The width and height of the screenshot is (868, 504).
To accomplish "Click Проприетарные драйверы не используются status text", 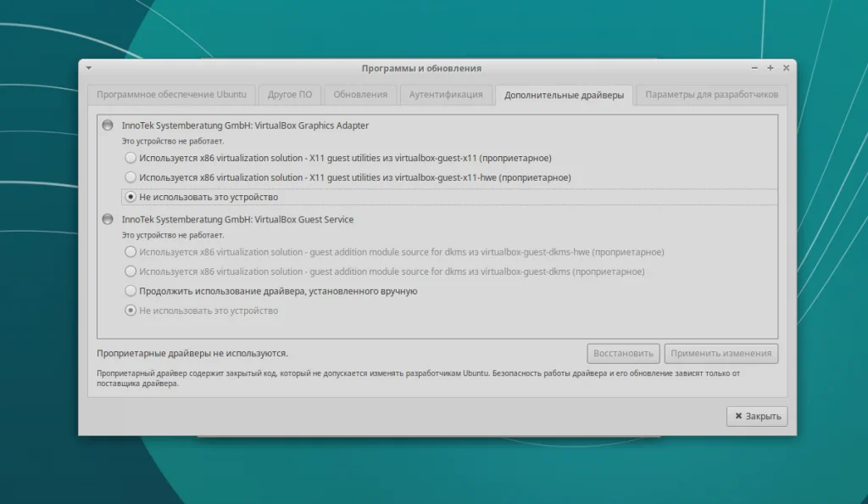I will click(x=192, y=353).
